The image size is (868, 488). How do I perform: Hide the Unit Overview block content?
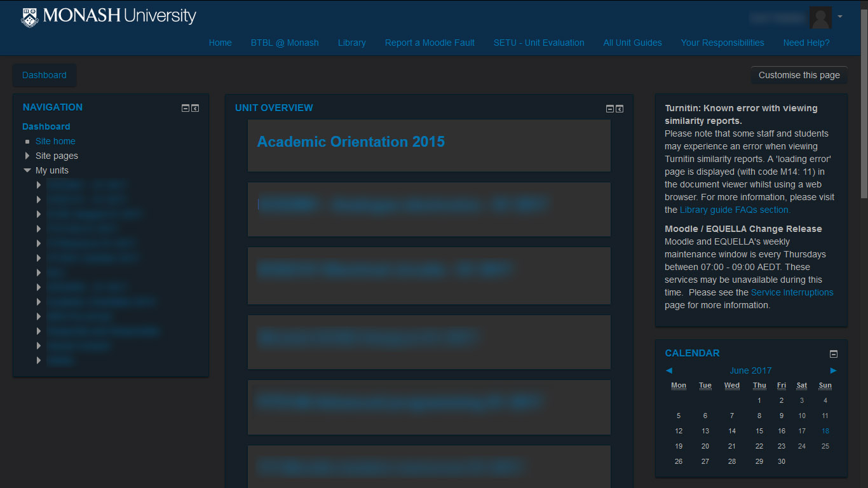[x=609, y=109]
